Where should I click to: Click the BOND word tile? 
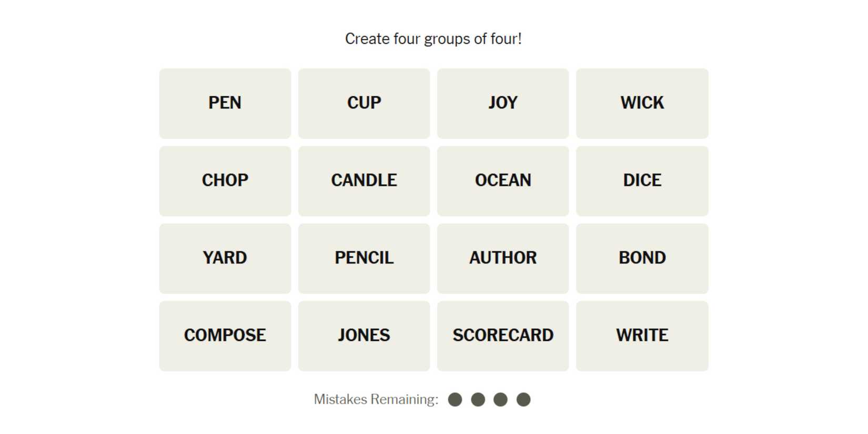click(x=642, y=258)
